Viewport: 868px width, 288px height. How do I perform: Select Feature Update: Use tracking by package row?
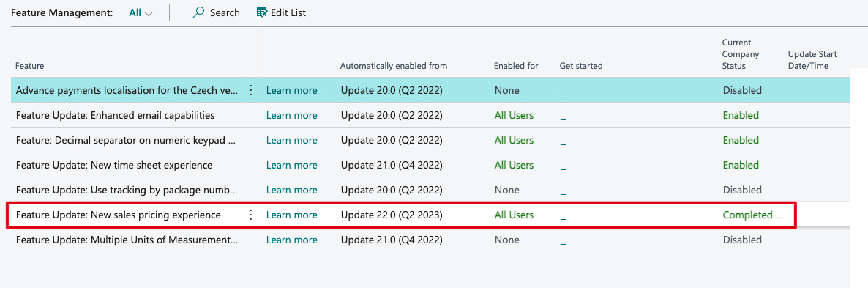click(x=127, y=190)
